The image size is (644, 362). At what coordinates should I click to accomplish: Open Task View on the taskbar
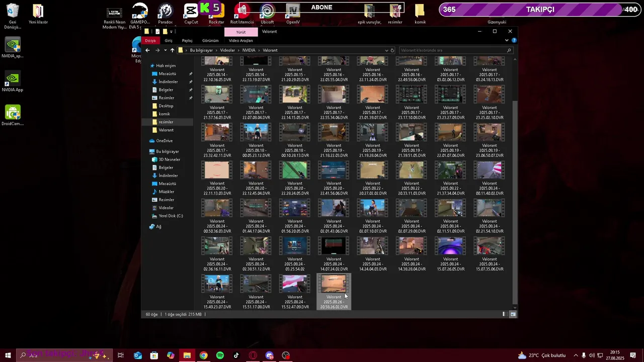coord(121,355)
